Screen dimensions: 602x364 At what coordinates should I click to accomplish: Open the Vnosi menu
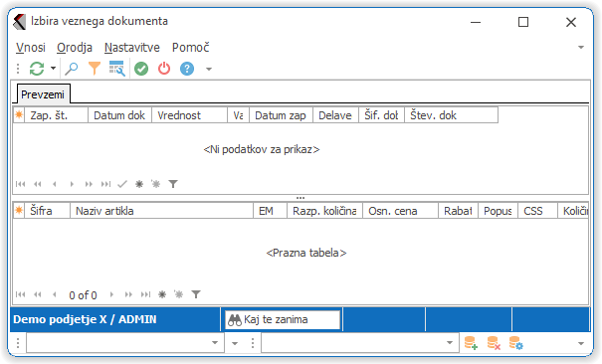31,48
